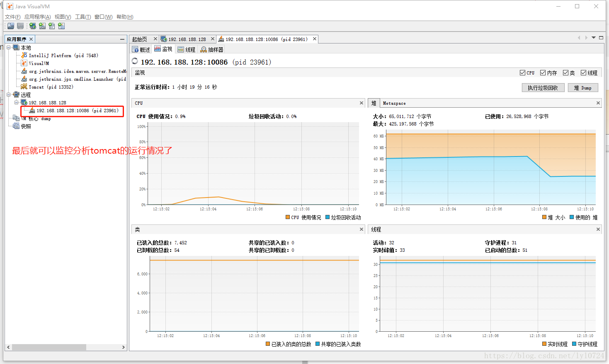Collapse the 本地 (Local) tree node
The height and width of the screenshot is (364, 609).
coord(9,48)
